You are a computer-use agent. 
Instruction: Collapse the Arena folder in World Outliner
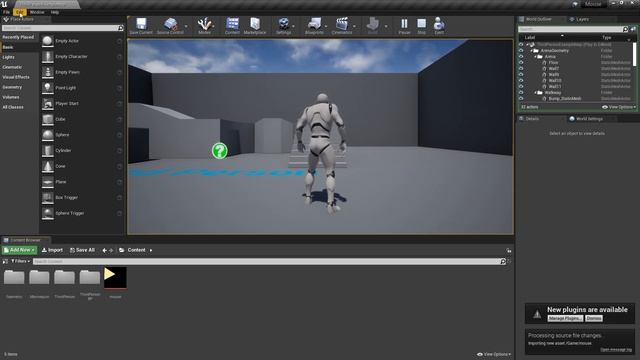tap(536, 57)
